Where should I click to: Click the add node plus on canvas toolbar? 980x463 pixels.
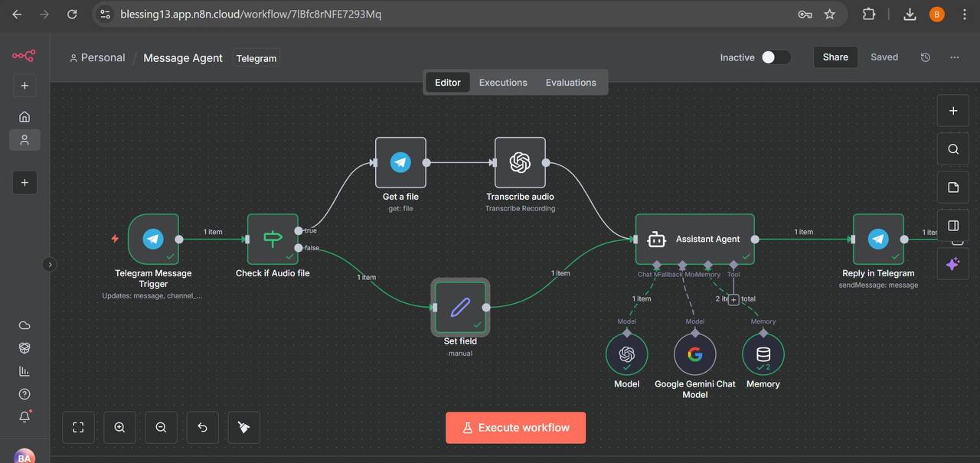[x=953, y=111]
